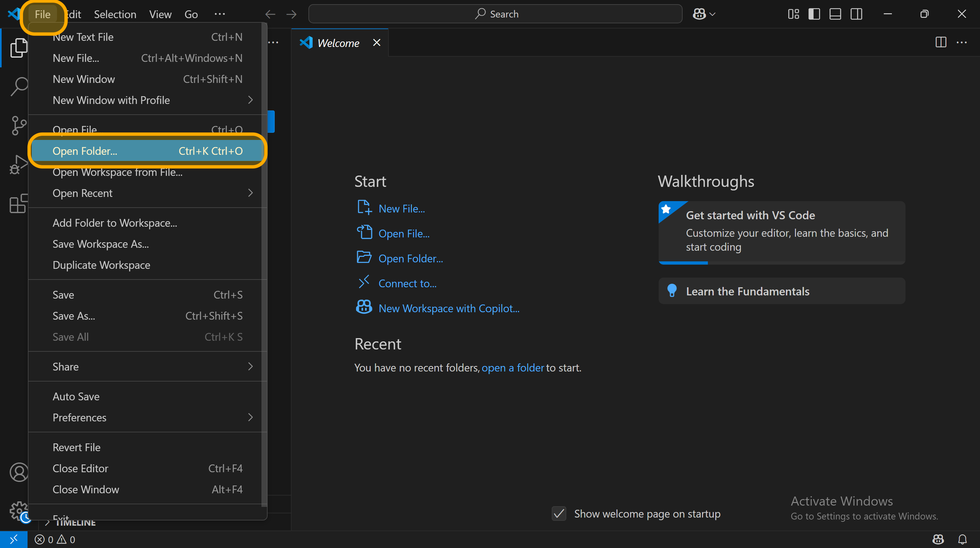Toggle the secondary side bar
This screenshot has height=548, width=980.
[856, 14]
